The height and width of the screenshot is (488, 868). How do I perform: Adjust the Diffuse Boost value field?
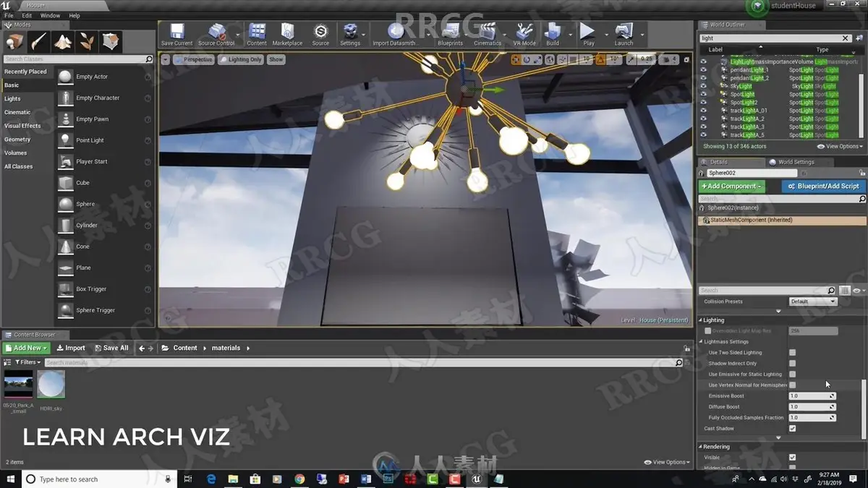click(812, 407)
